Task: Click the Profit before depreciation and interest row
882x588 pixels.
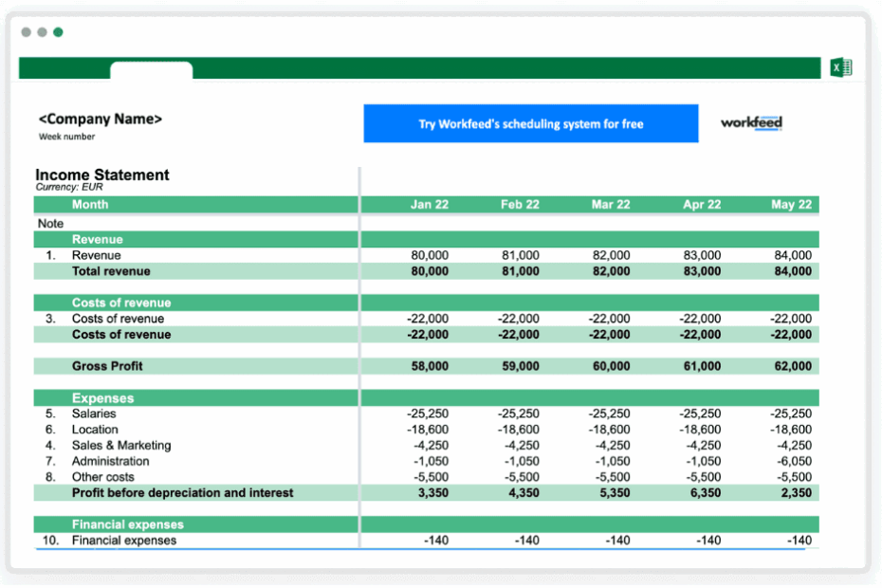Action: click(182, 493)
